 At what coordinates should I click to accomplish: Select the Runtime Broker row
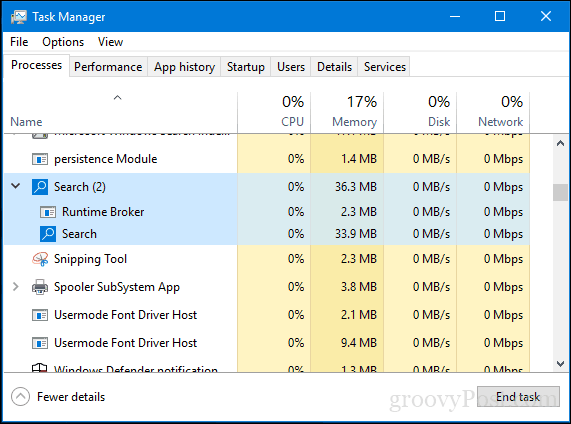(267, 212)
